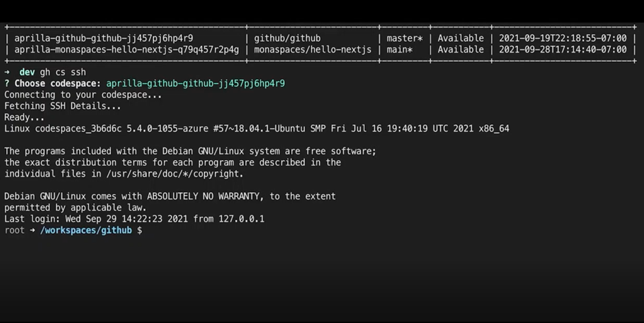Click the /workspaces/github prompt path
Screen dimensions: 644x323
[x=86, y=230]
